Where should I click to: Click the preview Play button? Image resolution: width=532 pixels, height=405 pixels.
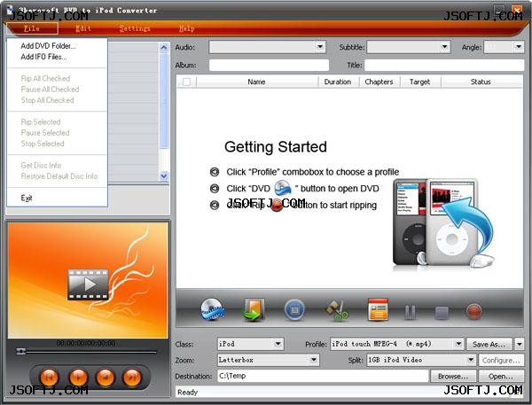click(x=78, y=377)
